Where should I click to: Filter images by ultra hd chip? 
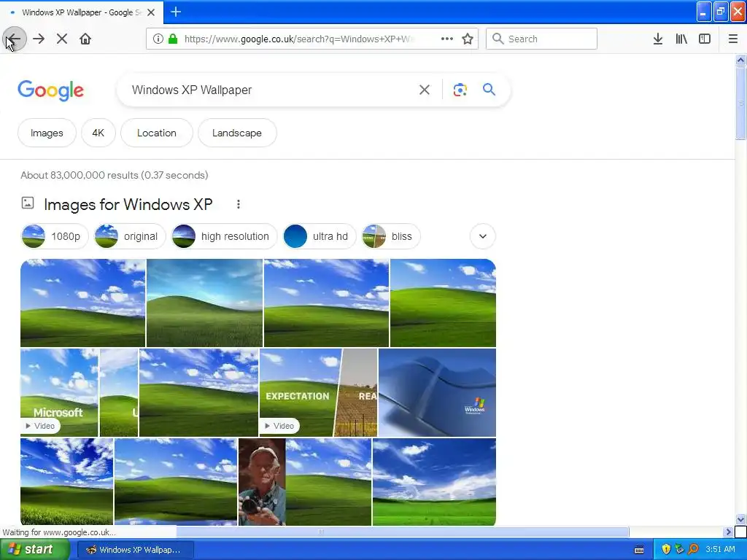click(320, 236)
